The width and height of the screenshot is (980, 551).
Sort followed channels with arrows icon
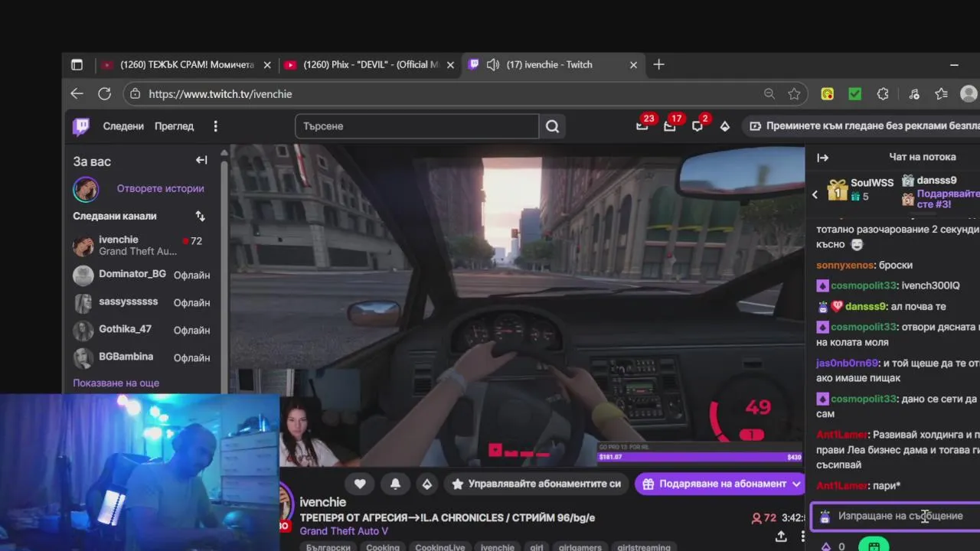point(200,216)
